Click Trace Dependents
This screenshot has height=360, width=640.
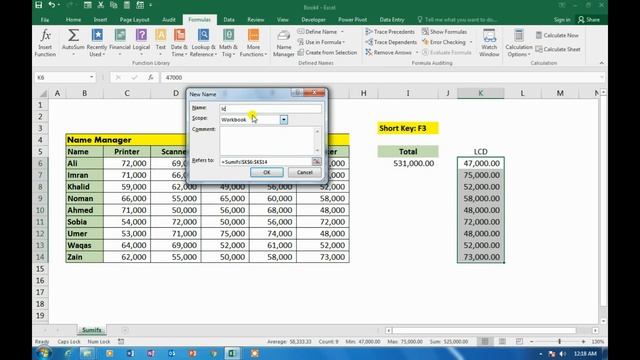(x=391, y=42)
